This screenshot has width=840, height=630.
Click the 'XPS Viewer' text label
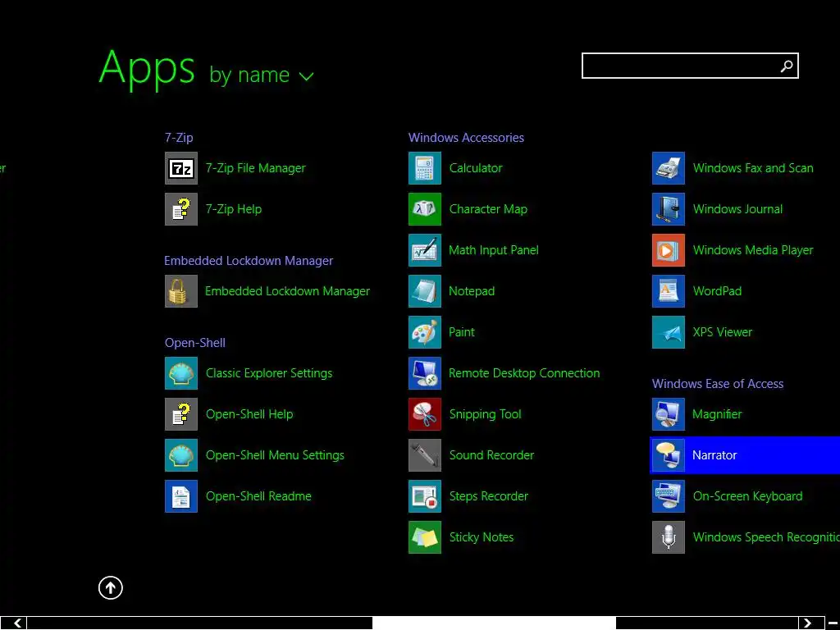(x=722, y=332)
